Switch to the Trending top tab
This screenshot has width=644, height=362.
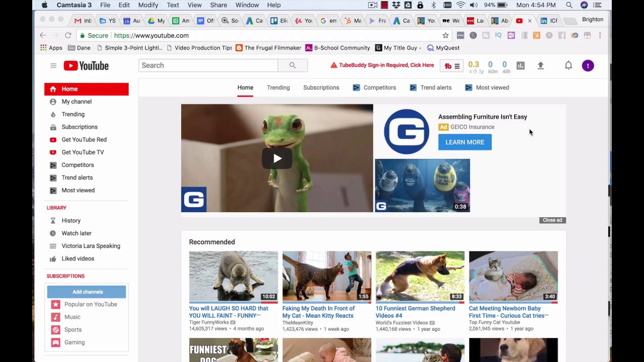point(278,87)
